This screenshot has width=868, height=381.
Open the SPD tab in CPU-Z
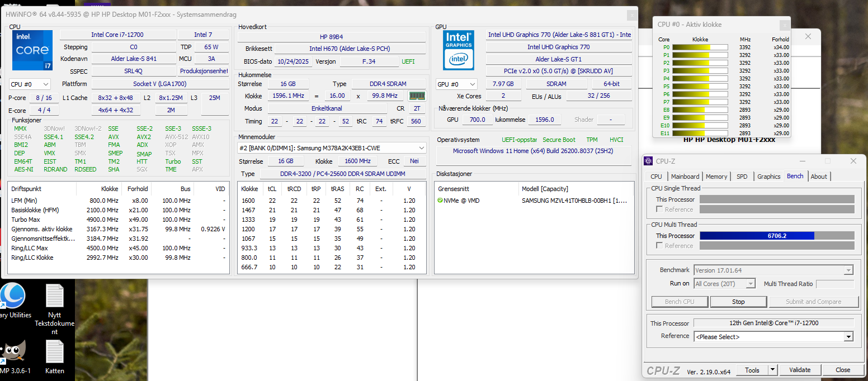point(742,177)
